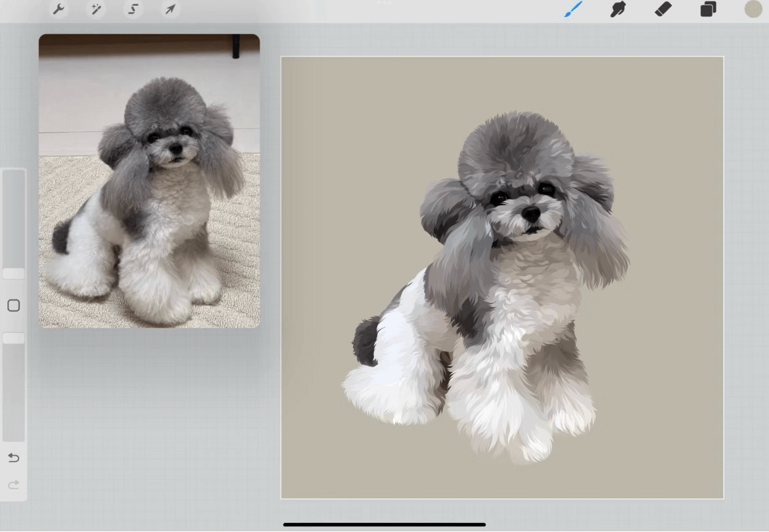Tap the Undo arrow in sidebar

click(x=13, y=458)
